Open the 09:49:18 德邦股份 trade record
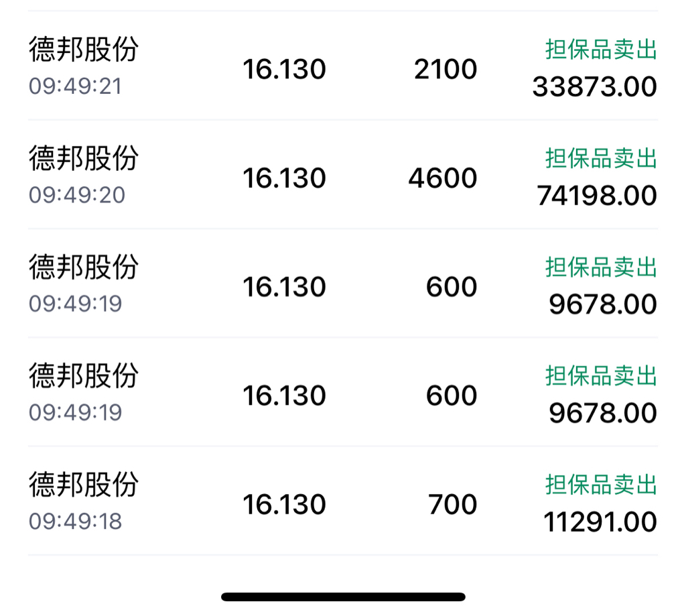 click(343, 501)
